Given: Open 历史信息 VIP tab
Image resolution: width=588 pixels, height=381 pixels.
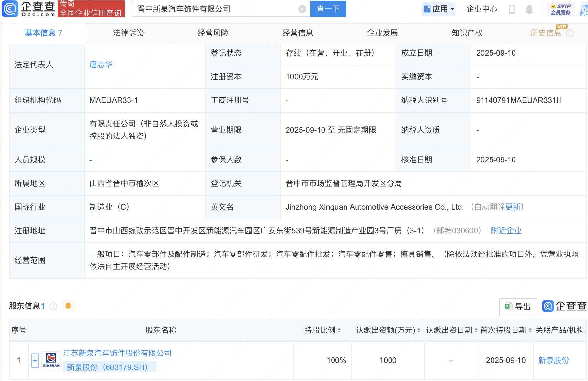Looking at the screenshot, I should 546,33.
